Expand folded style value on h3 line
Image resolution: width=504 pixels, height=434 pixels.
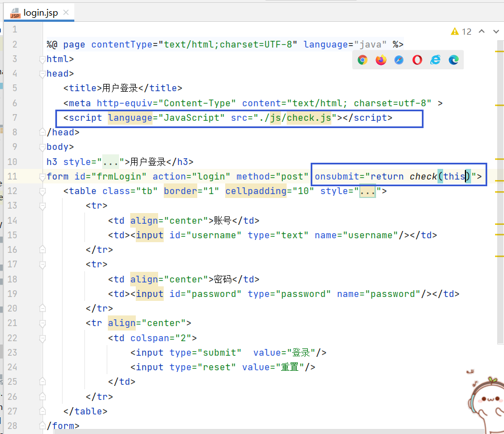111,162
